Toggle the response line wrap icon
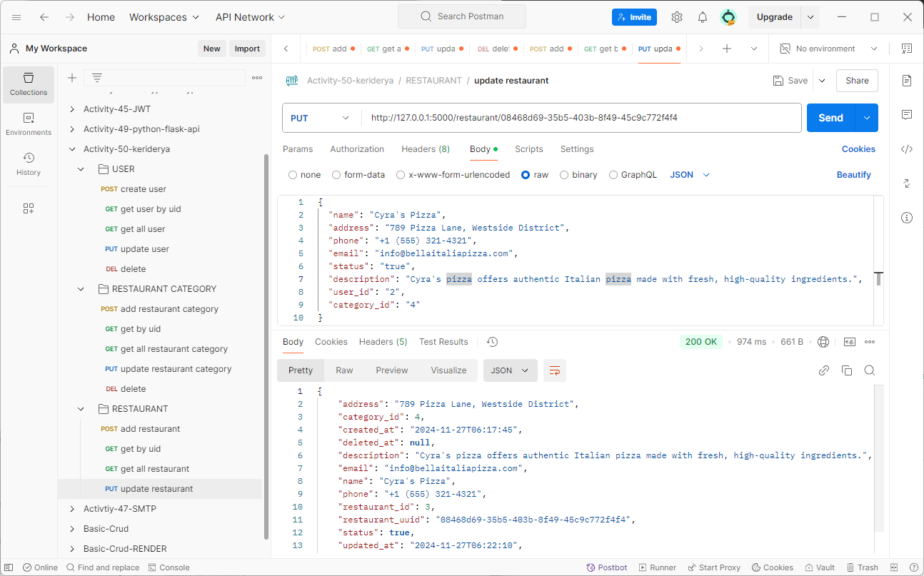 click(x=555, y=370)
